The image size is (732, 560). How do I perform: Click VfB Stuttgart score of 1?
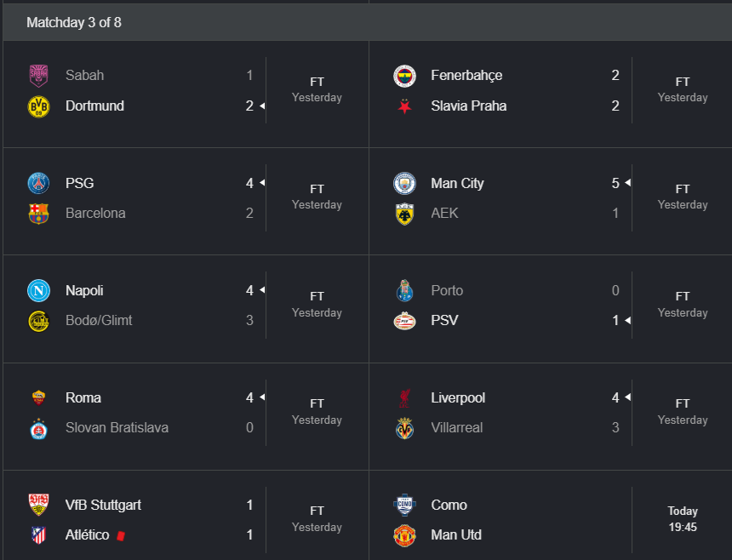point(249,505)
